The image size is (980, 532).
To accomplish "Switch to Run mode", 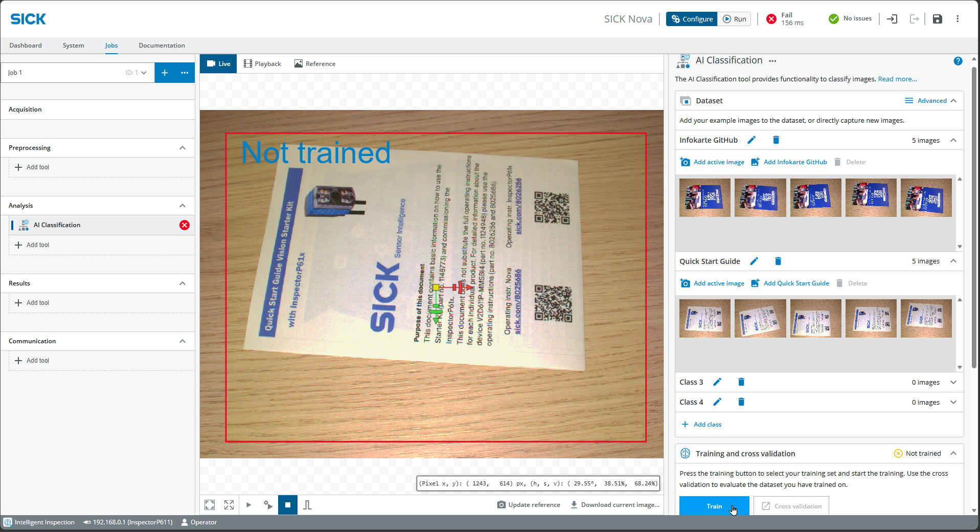I will coord(734,19).
